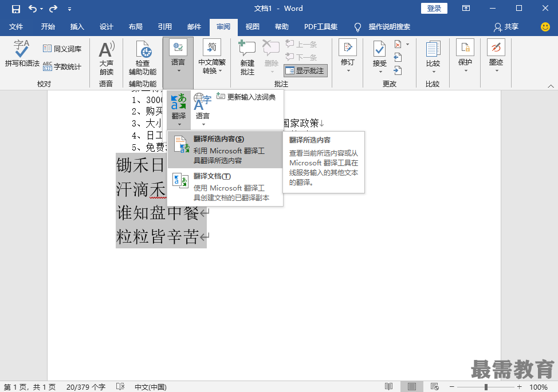Image resolution: width=558 pixels, height=392 pixels.
Task: Switch to web layout view
Action: point(434,387)
